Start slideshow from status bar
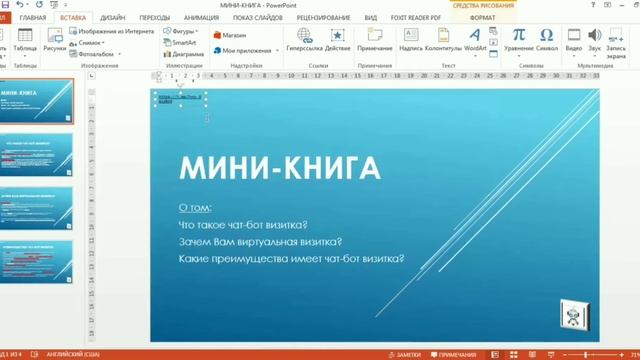 [x=551, y=355]
